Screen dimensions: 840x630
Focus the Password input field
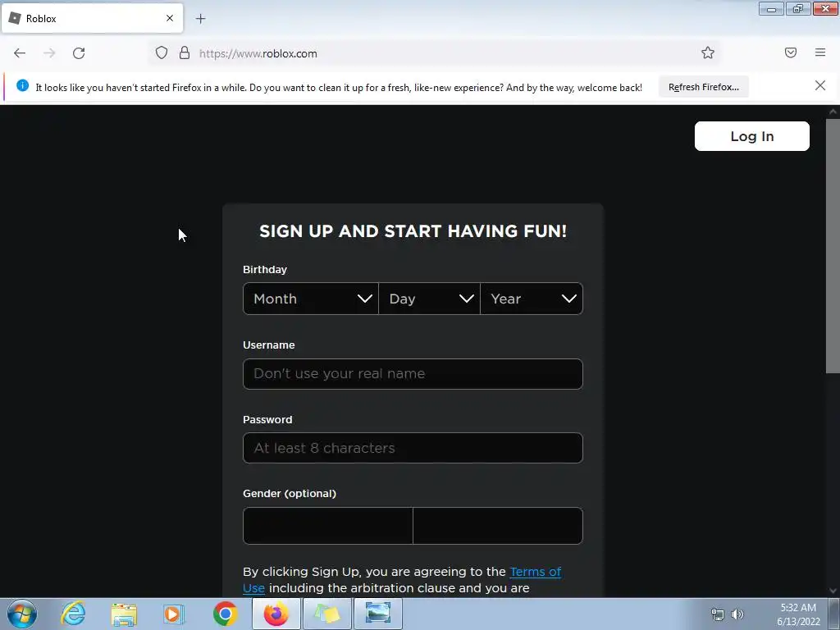click(x=413, y=448)
